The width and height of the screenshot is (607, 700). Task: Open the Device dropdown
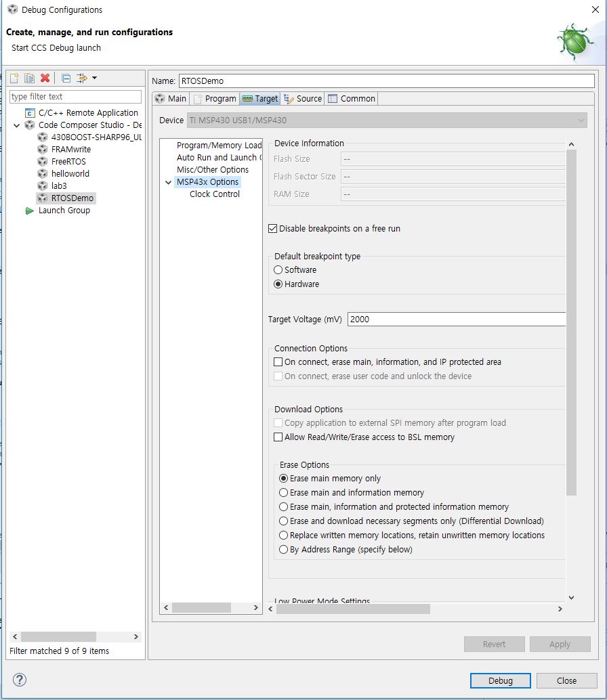pyautogui.click(x=387, y=120)
